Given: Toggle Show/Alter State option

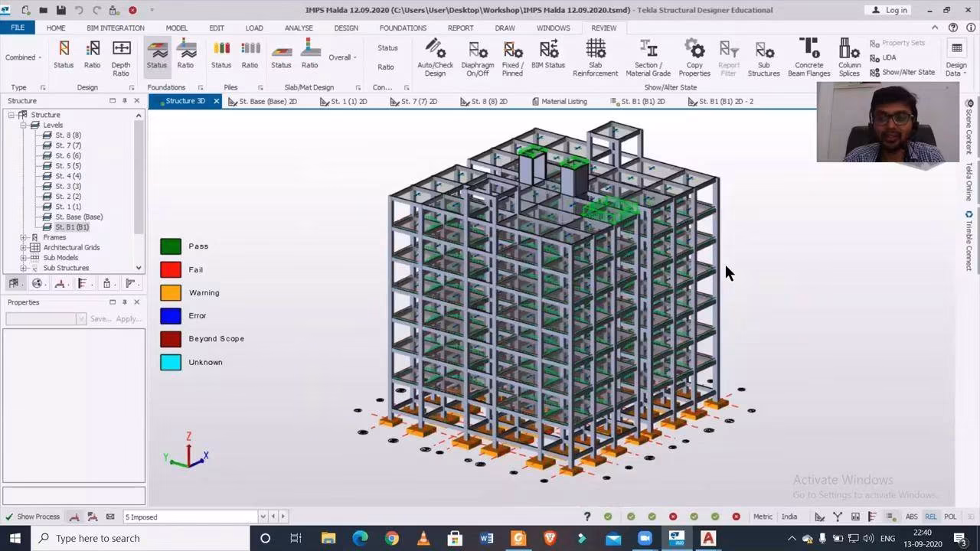Looking at the screenshot, I should pyautogui.click(x=902, y=72).
